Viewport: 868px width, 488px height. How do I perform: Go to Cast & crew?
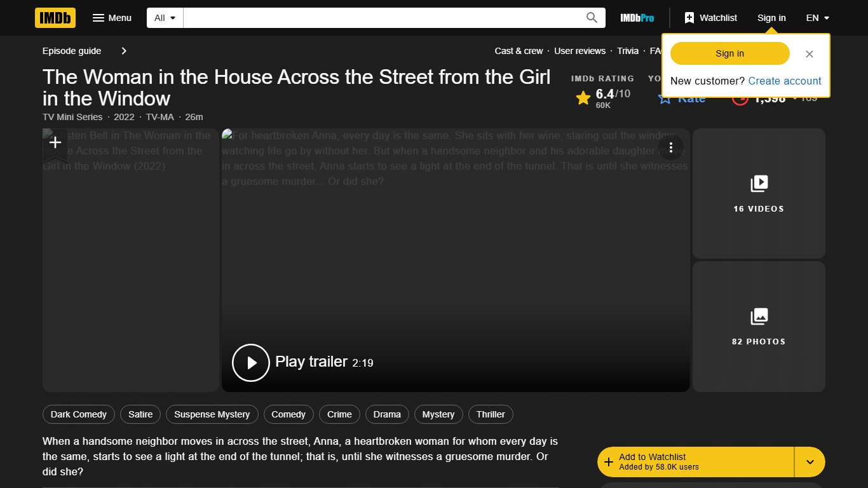point(519,51)
